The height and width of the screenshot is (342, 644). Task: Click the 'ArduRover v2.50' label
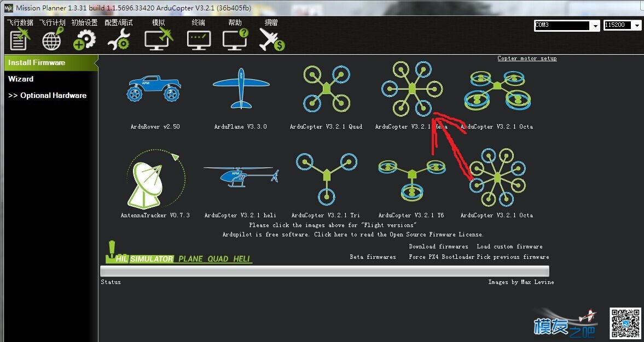pos(155,126)
